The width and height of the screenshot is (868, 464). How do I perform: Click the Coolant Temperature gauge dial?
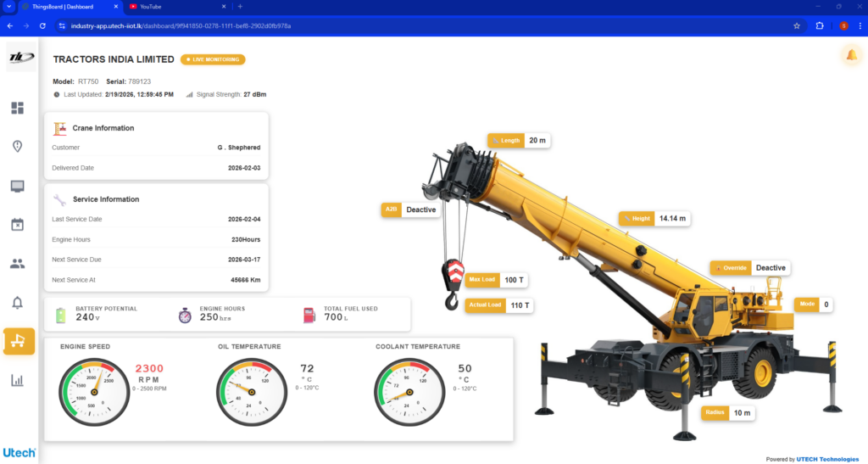pyautogui.click(x=409, y=392)
